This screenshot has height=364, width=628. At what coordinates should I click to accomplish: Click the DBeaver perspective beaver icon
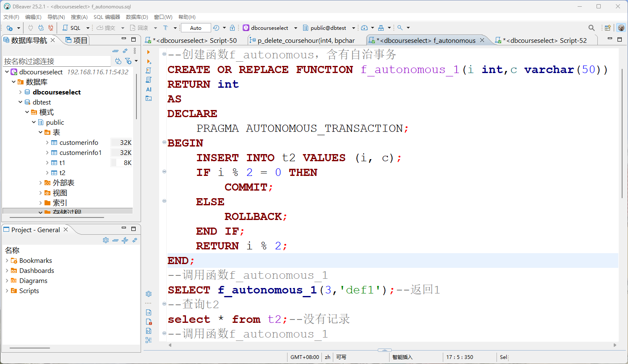(621, 28)
